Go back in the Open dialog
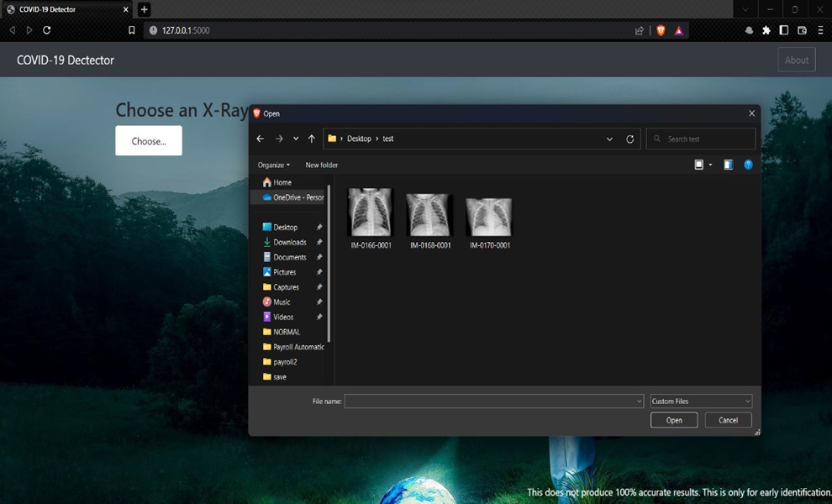The height and width of the screenshot is (504, 832). [x=260, y=139]
